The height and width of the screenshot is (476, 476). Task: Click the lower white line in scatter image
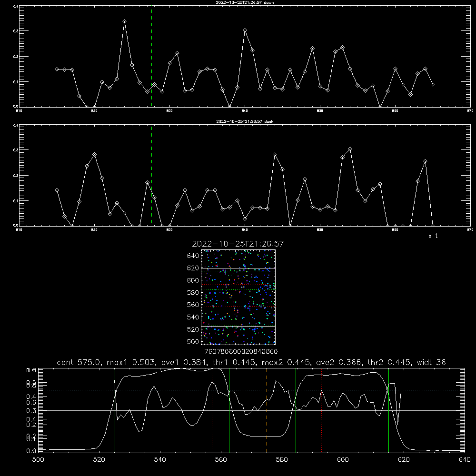click(238, 326)
